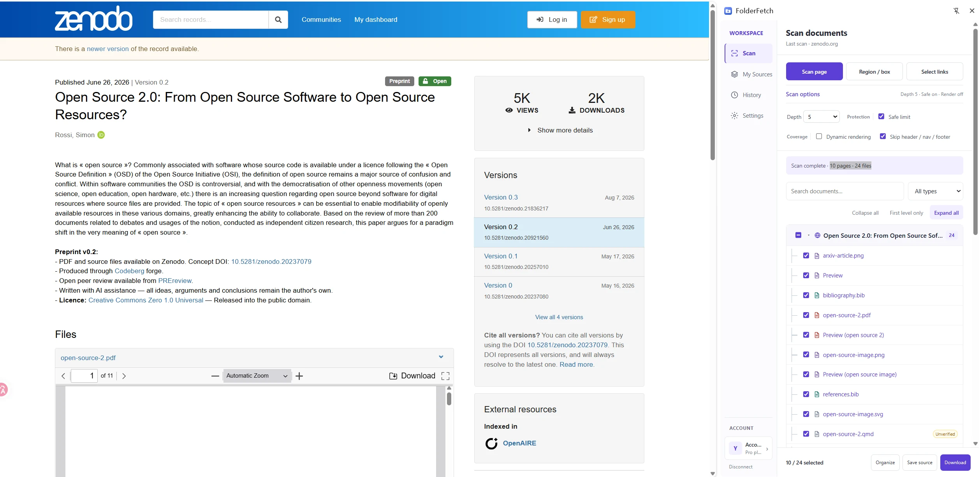Click the Zenodo logo

coord(93,19)
